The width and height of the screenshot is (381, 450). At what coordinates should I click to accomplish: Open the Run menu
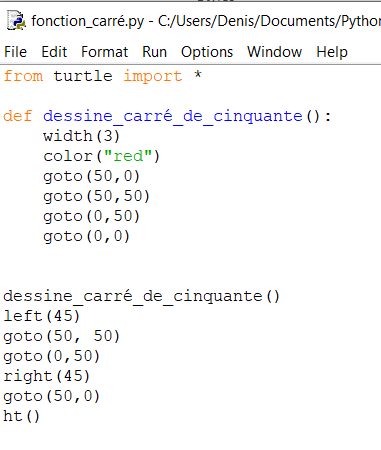[x=154, y=52]
